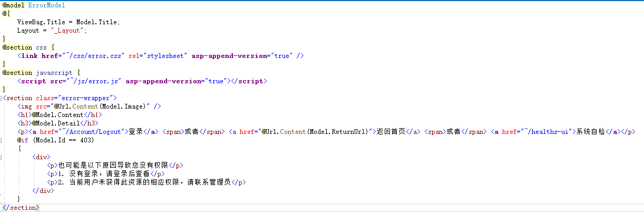Click Model.ReturnUrl in the href
Image resolution: width=644 pixels, height=213 pixels.
click(336, 132)
